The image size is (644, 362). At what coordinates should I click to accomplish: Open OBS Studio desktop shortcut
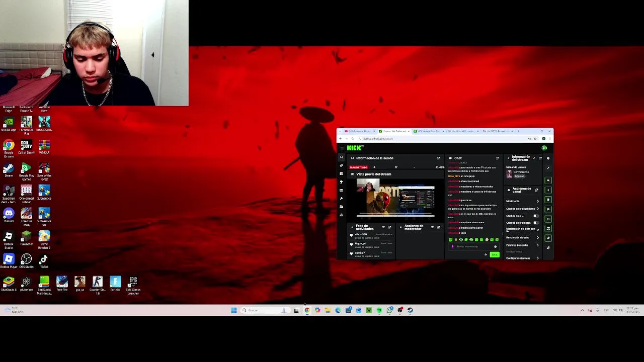click(x=26, y=261)
